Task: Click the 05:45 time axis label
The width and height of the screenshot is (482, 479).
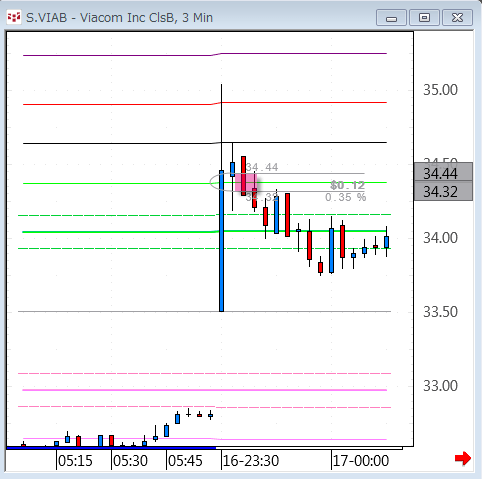Action: (x=185, y=461)
